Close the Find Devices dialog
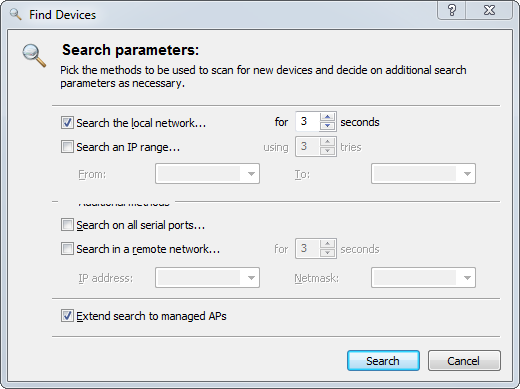 point(489,10)
